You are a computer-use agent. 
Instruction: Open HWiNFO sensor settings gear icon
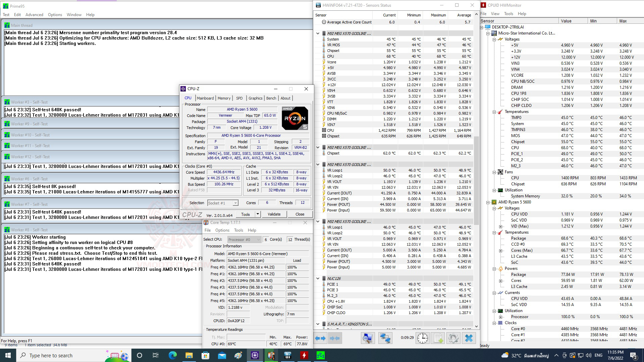pos(453,338)
